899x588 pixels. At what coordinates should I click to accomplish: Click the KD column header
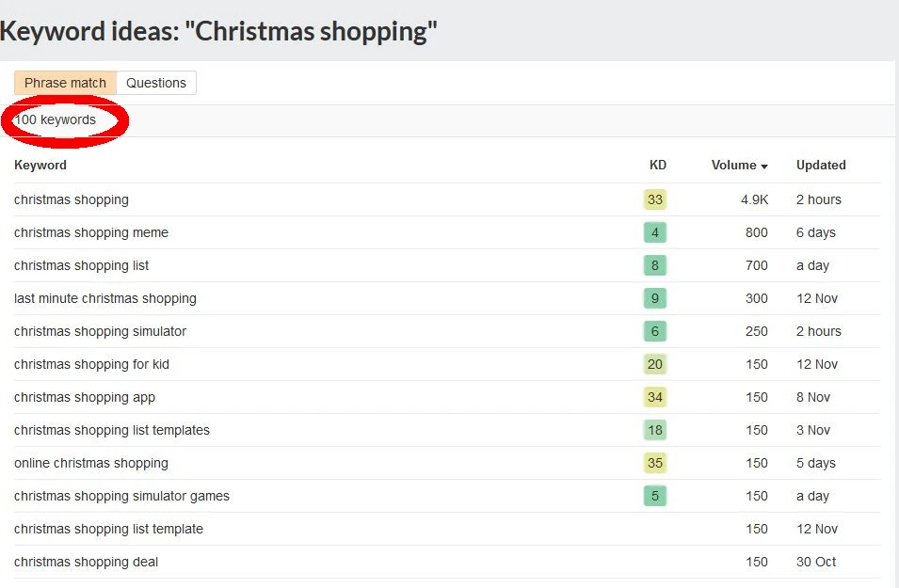[657, 165]
